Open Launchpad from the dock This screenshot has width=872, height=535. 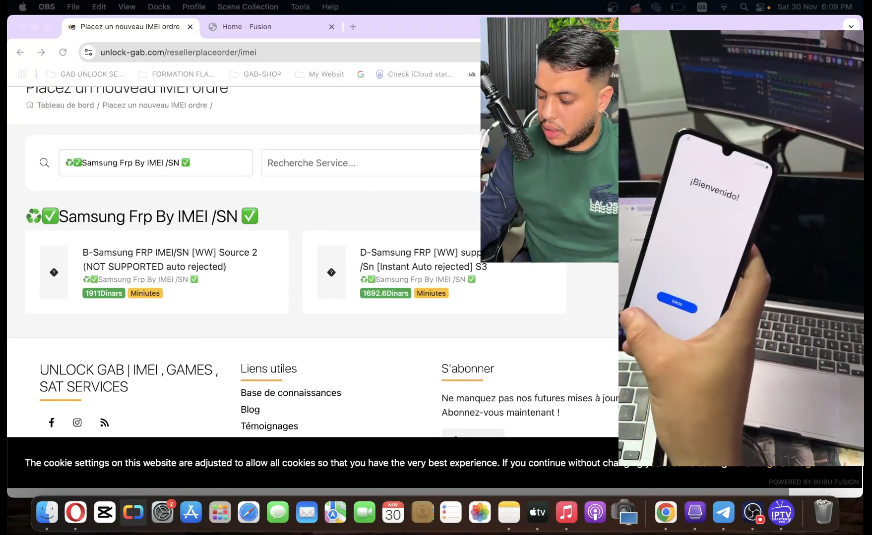[220, 512]
